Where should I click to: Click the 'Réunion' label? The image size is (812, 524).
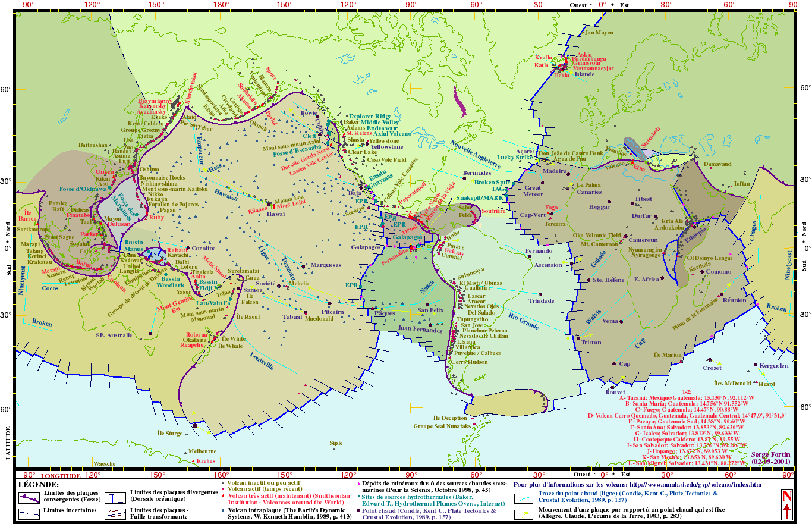point(735,300)
